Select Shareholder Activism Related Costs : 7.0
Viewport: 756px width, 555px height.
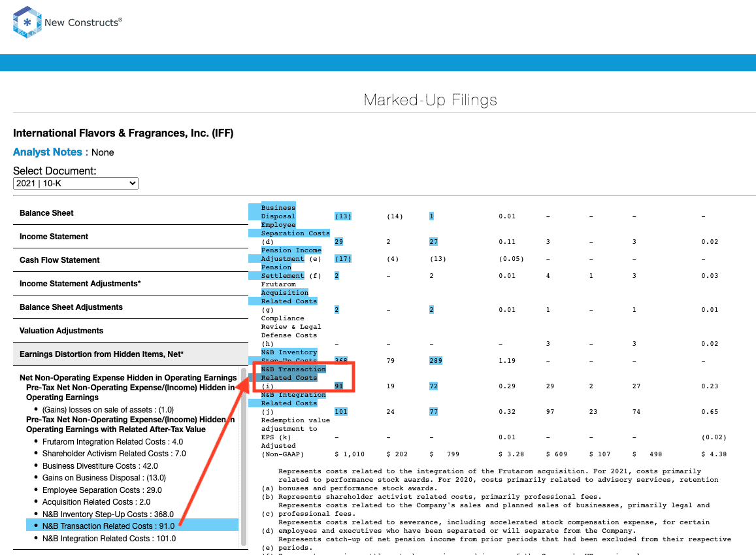[114, 454]
